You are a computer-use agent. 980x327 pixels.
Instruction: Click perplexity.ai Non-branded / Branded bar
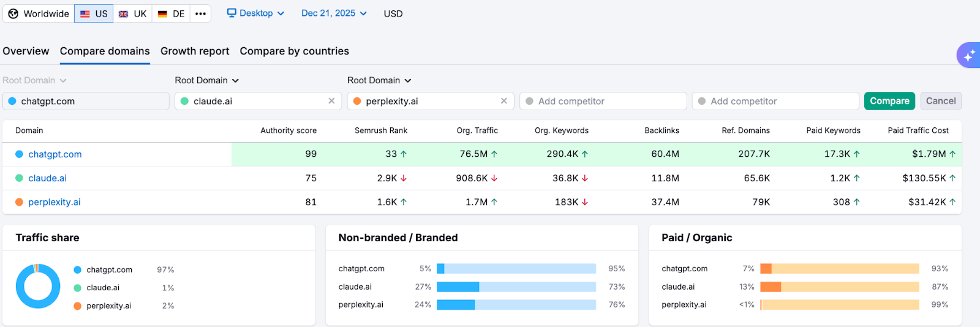(516, 305)
